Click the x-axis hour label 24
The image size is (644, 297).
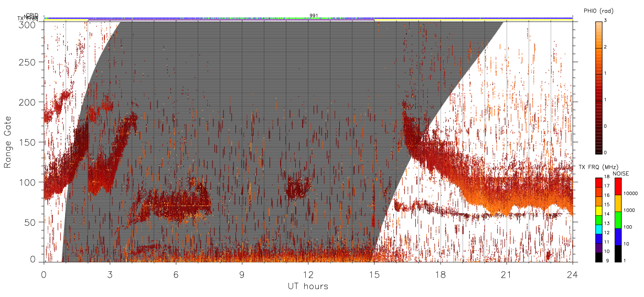point(573,274)
